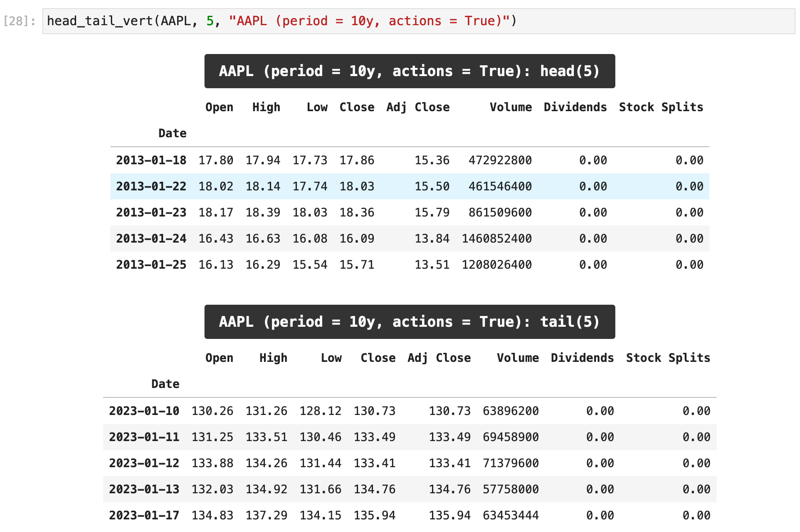Click open price 17.80
800x532 pixels.
tap(216, 160)
